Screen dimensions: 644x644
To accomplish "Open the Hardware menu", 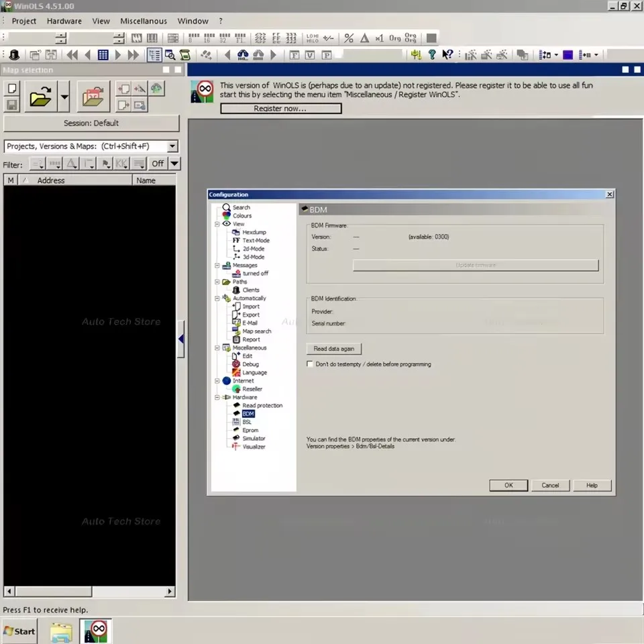I will (64, 21).
